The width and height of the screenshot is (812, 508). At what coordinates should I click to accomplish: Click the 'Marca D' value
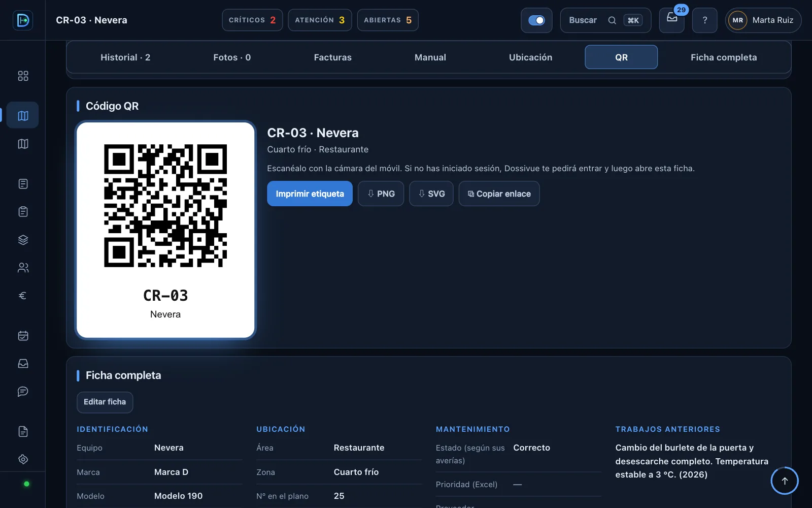[171, 472]
